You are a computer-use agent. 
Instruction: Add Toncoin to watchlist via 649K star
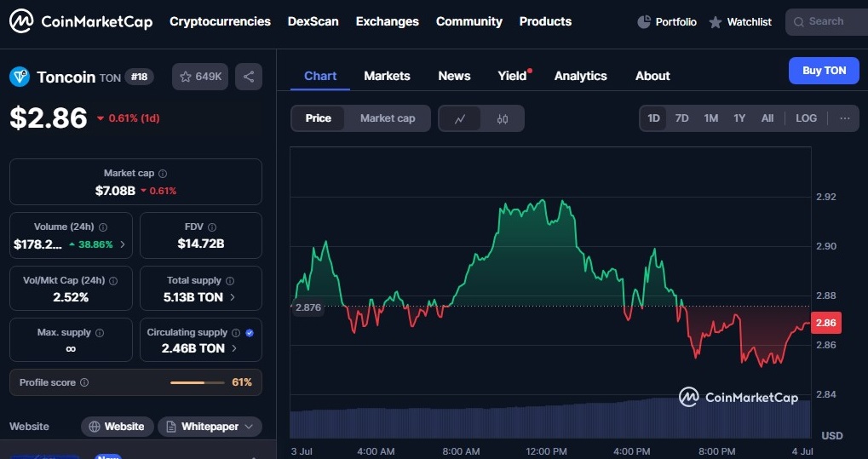pyautogui.click(x=200, y=77)
